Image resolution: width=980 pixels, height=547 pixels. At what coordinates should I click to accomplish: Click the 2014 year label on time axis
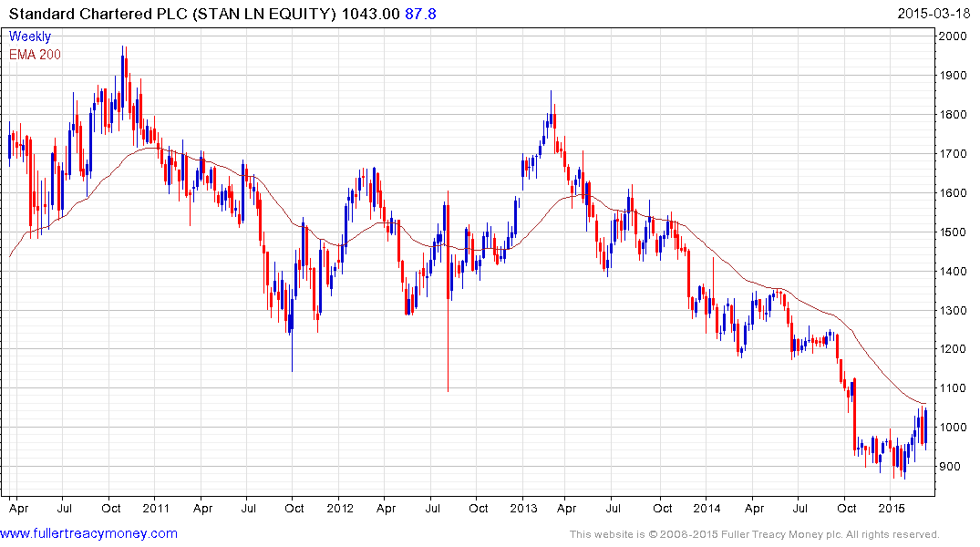pyautogui.click(x=707, y=508)
